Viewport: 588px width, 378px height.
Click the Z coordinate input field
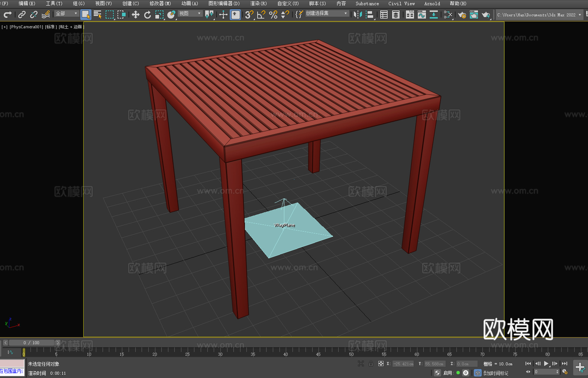[467, 364]
